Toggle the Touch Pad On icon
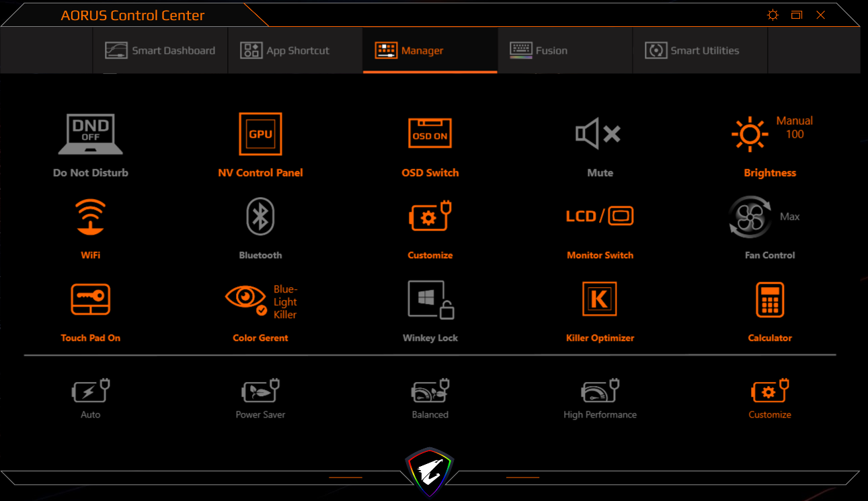 click(91, 299)
